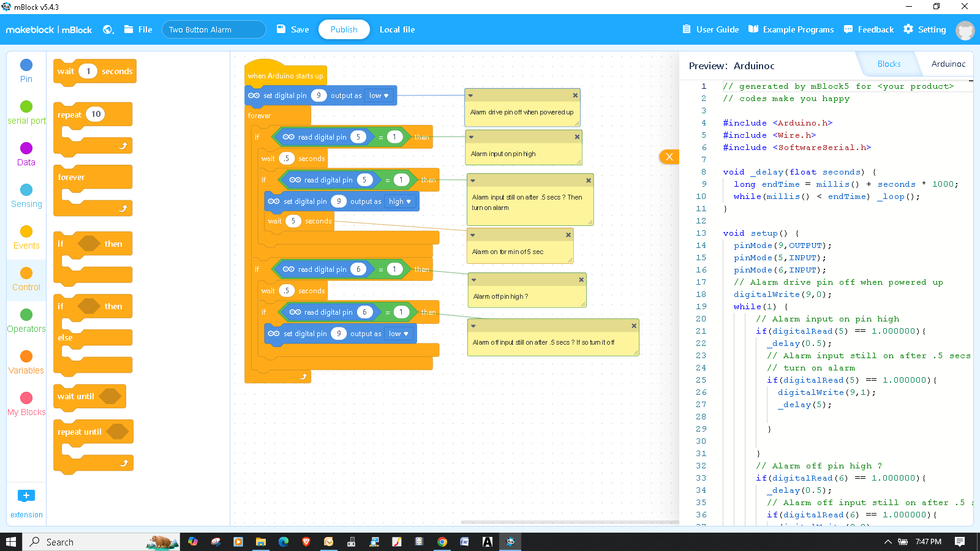
Task: Click the Windows Start button
Action: coord(11,542)
